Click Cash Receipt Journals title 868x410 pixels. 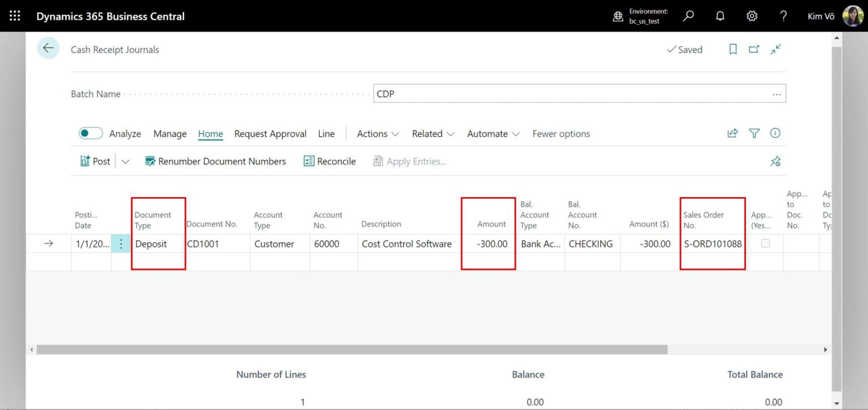115,50
